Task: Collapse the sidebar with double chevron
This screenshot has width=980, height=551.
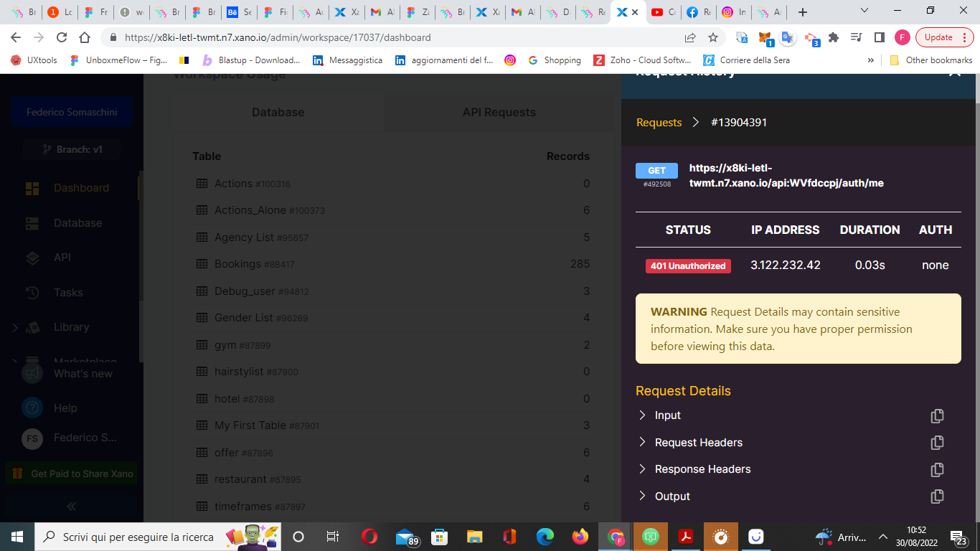Action: pos(72,507)
